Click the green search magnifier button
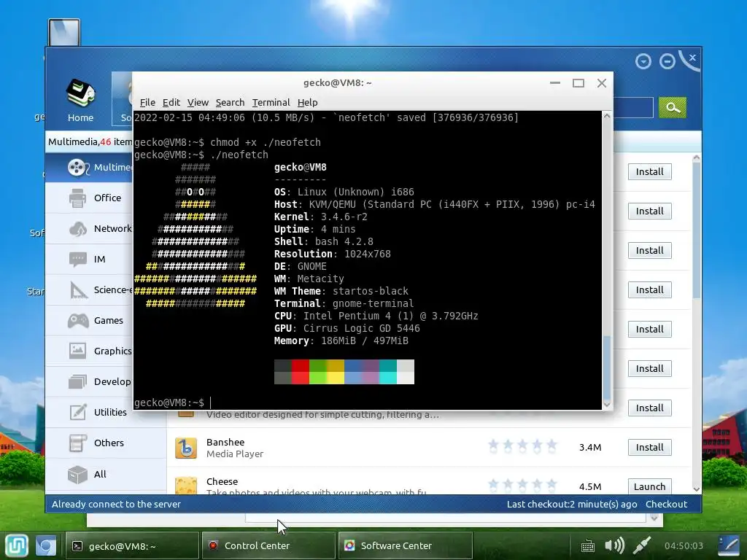This screenshot has width=747, height=560. tap(672, 107)
